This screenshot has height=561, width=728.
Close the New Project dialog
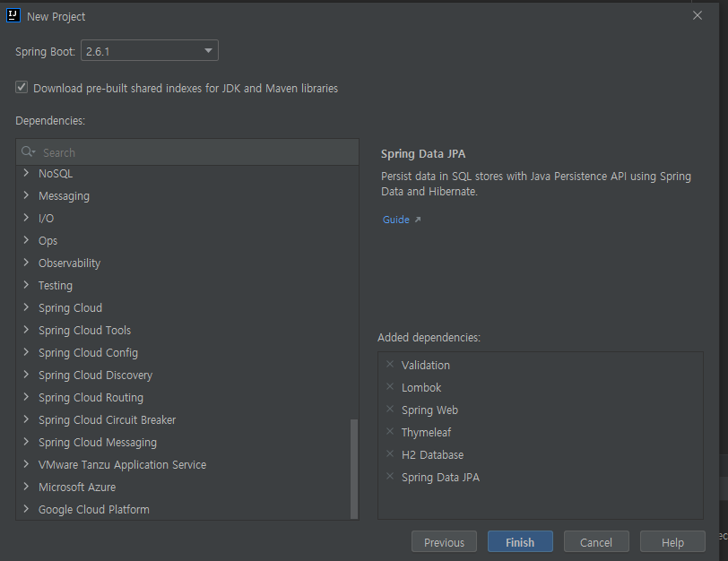(x=698, y=16)
